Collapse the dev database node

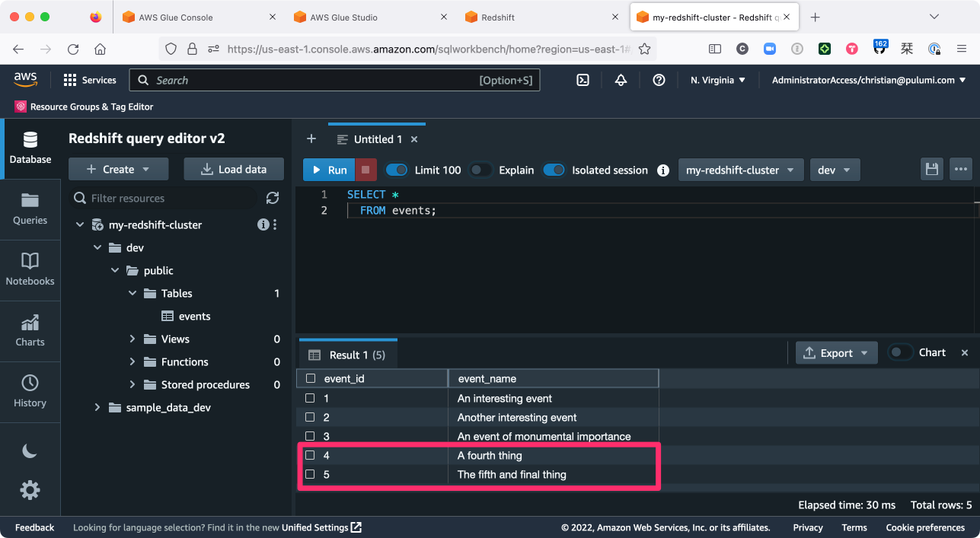pyautogui.click(x=97, y=247)
